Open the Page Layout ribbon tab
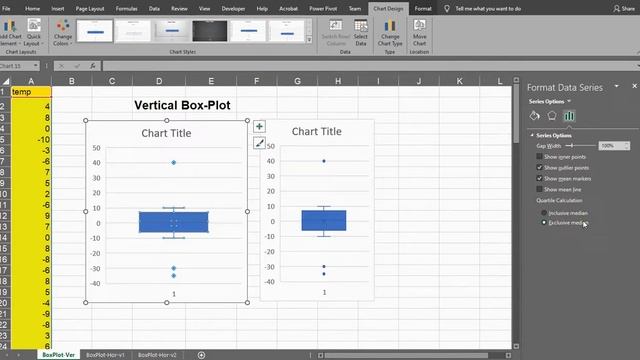The width and height of the screenshot is (640, 360). (90, 8)
